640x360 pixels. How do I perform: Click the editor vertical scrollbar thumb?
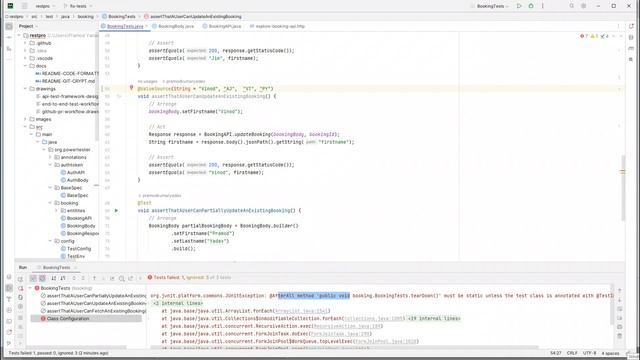click(623, 188)
